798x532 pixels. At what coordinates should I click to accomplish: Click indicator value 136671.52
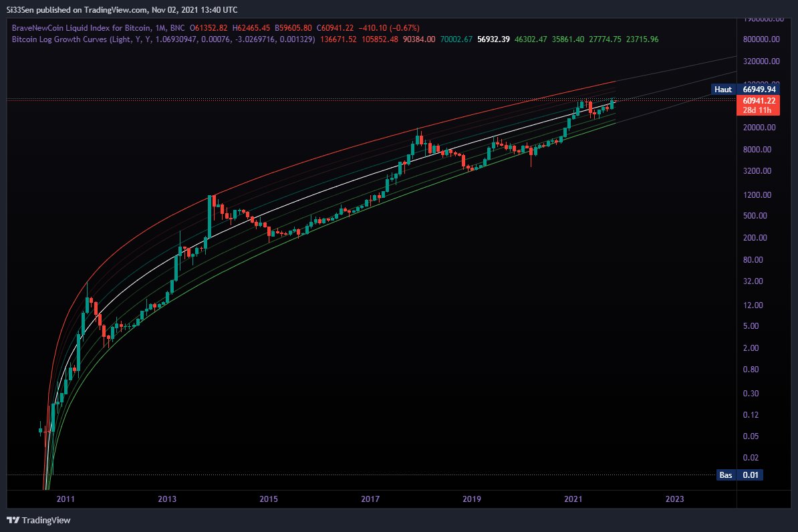[338, 39]
